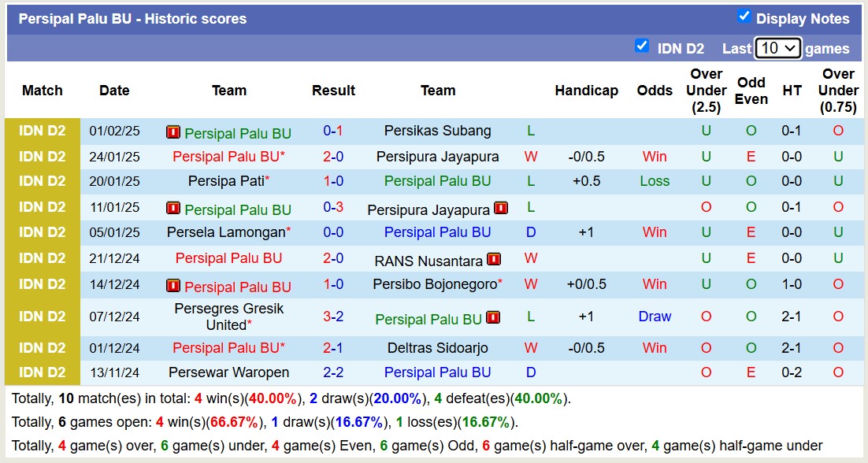Viewport: 868px width, 463px height.
Task: Click the Handicap column header
Action: [x=586, y=91]
